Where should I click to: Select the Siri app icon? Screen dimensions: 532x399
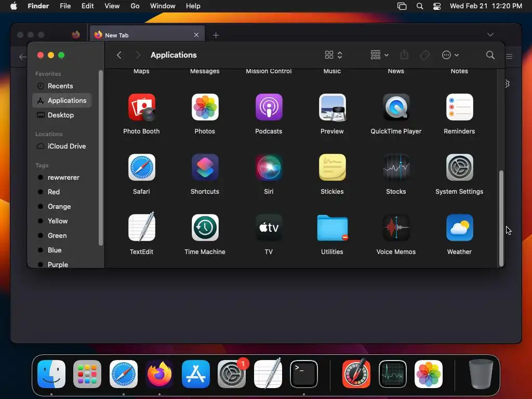pos(269,168)
